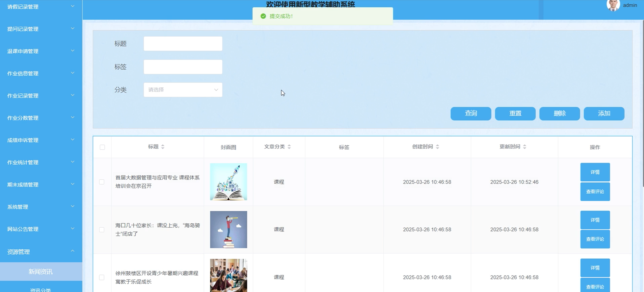Select 新闻资讯 in the sidebar
Screen dimensions: 644x292
pos(41,271)
